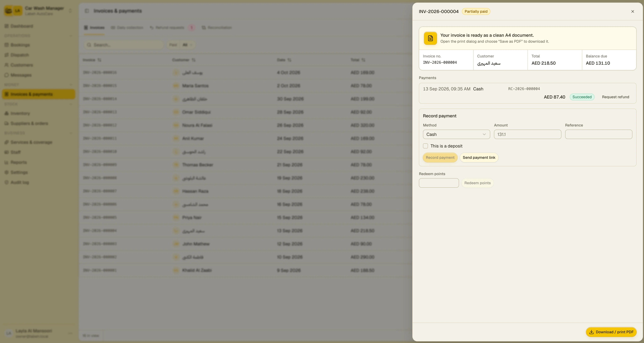Collapse the Operations section in the sidebar
This screenshot has width=644, height=343.
[39, 36]
